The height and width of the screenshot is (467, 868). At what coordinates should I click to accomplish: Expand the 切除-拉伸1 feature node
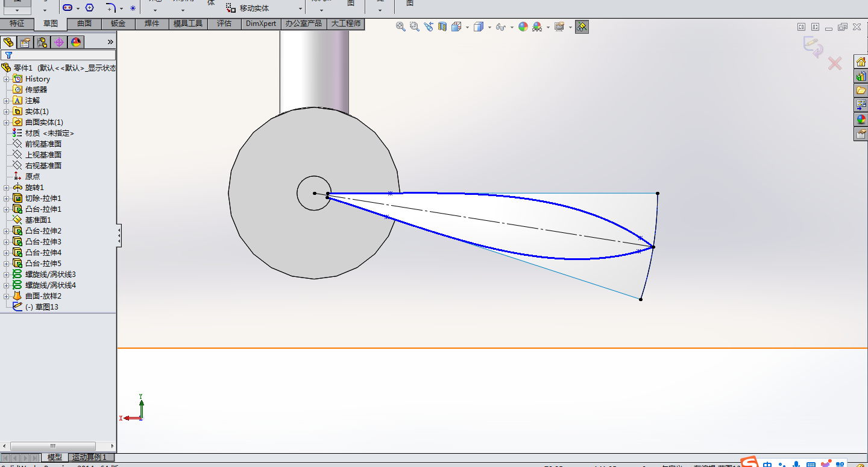click(x=7, y=199)
